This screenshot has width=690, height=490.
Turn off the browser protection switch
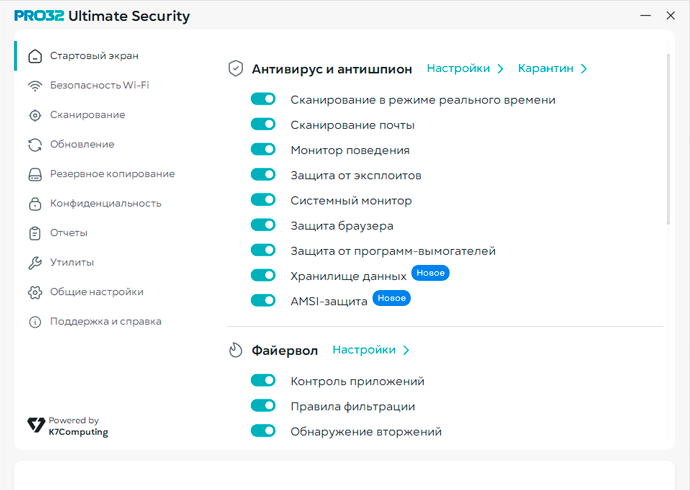point(263,225)
